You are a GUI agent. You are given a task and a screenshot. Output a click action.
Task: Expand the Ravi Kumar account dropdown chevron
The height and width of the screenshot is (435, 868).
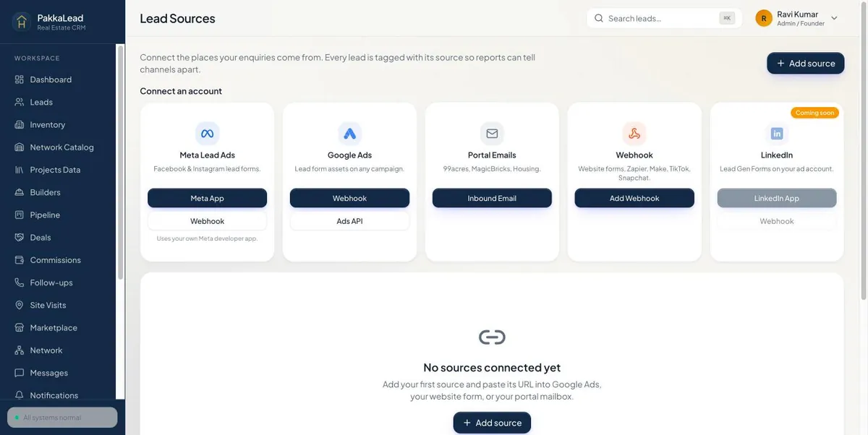[834, 18]
